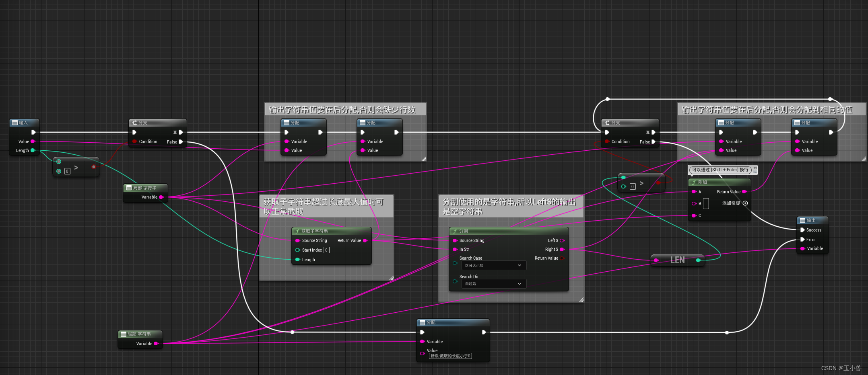Click the error message Value field 错误:截取的长度小于0

coord(450,356)
